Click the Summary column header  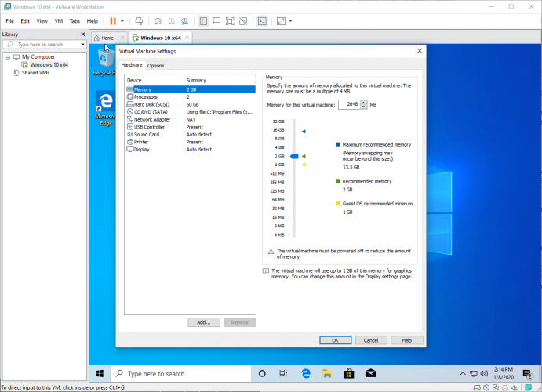(220, 80)
